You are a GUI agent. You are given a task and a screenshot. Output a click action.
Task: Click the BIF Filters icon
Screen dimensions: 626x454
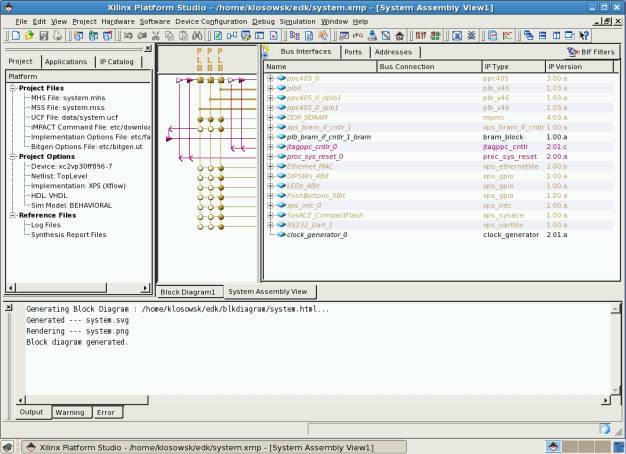pyautogui.click(x=571, y=52)
